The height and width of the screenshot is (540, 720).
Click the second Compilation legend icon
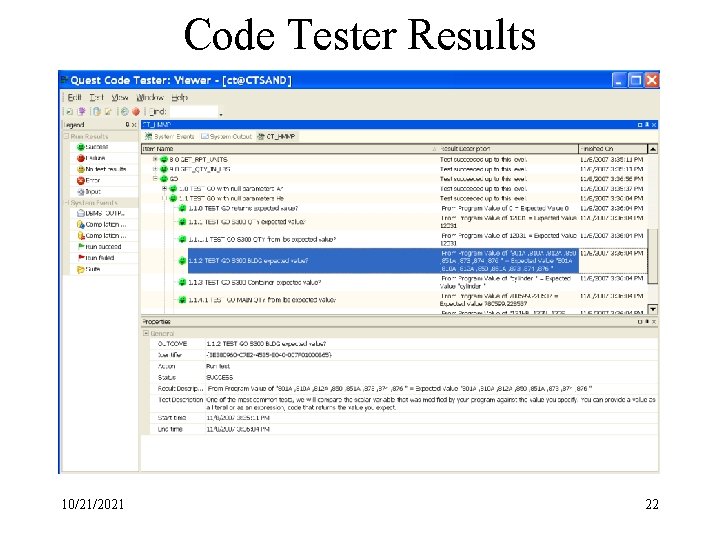pos(81,235)
